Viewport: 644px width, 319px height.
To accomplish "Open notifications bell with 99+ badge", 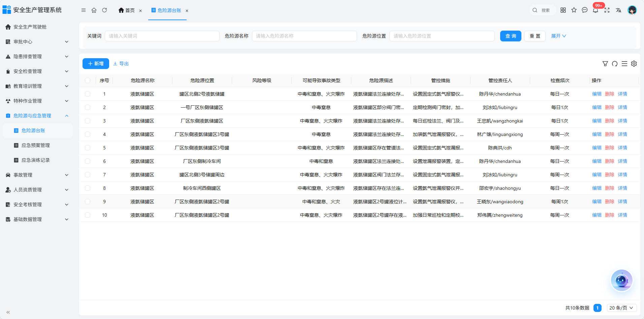I will 596,10.
